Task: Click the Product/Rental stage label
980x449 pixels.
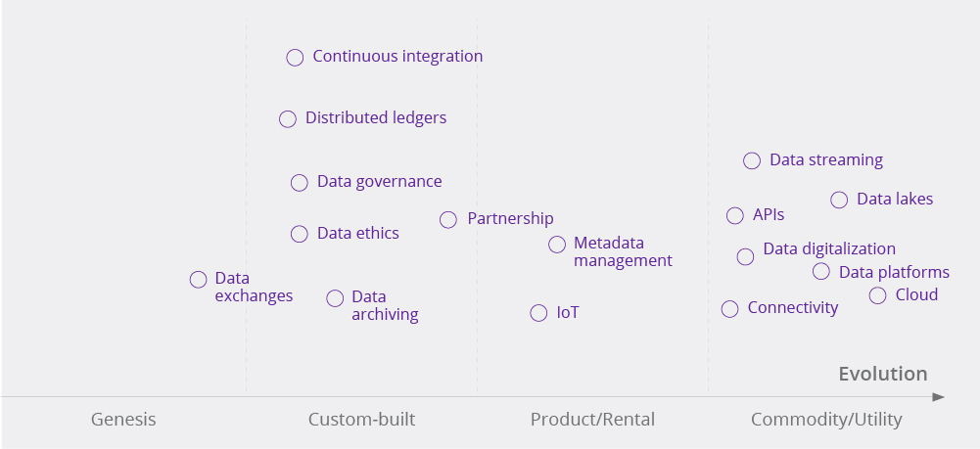Action: (x=592, y=420)
